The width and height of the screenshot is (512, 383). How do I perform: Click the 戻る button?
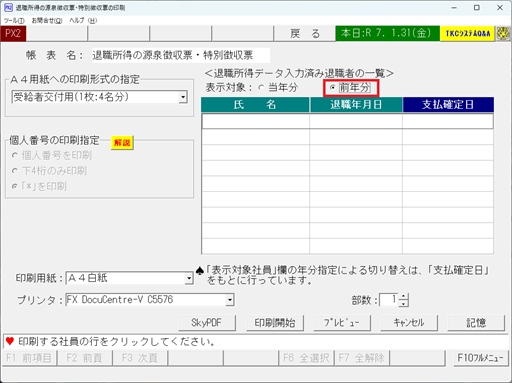tap(305, 34)
